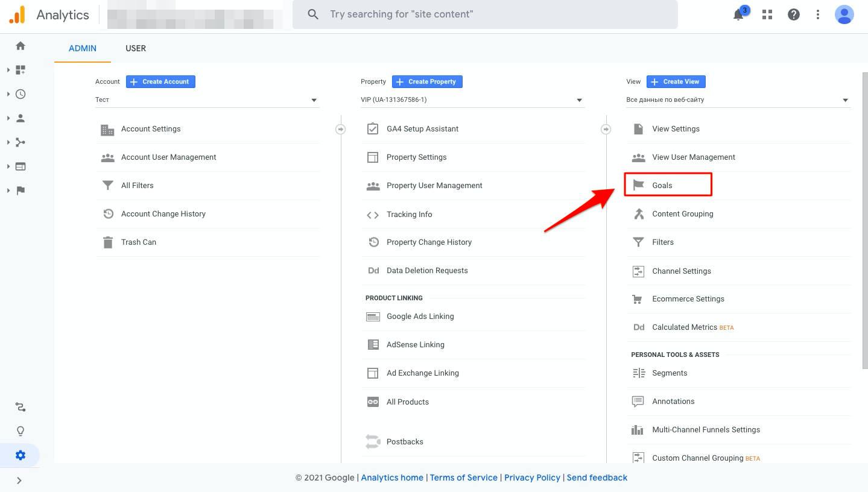This screenshot has height=492, width=868.
Task: Expand the Behavior sidebar arrow
Action: (x=8, y=166)
